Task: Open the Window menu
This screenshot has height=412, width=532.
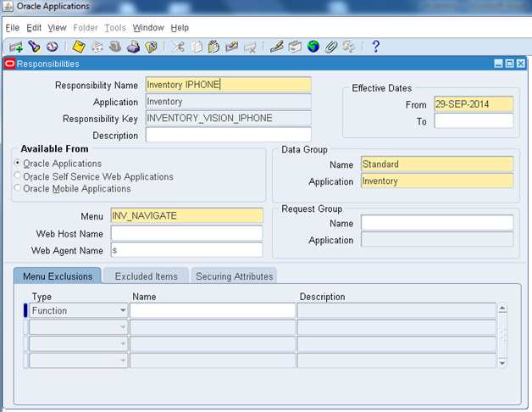Action: [148, 28]
